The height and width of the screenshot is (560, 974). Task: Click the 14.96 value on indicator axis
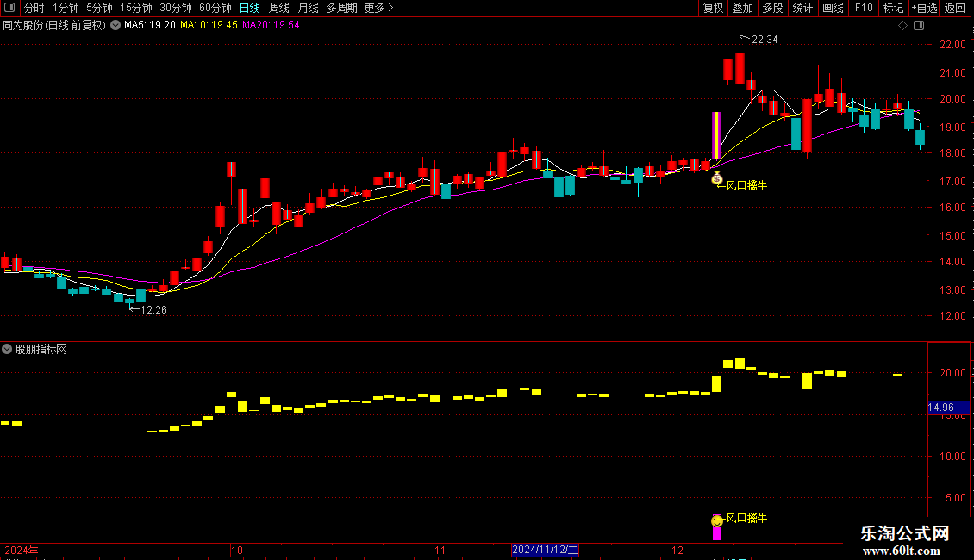click(940, 408)
